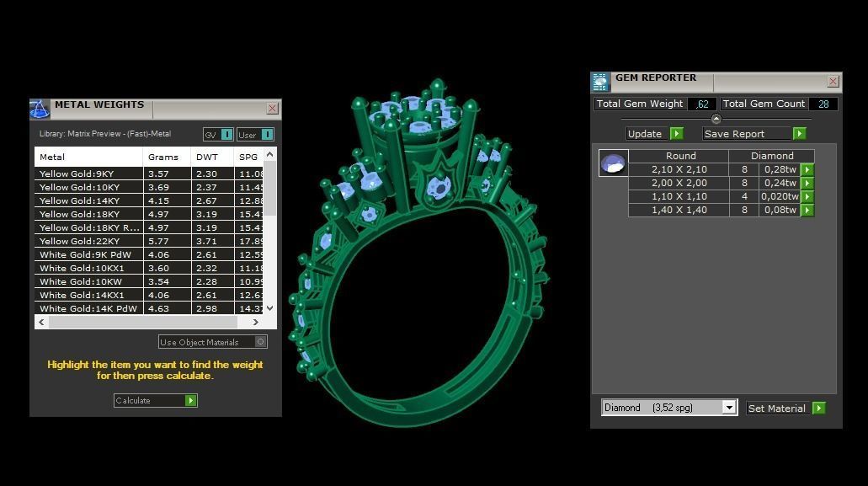Viewport: 868px width, 486px height.
Task: Click the metal list scroll down arrow
Action: 269,308
